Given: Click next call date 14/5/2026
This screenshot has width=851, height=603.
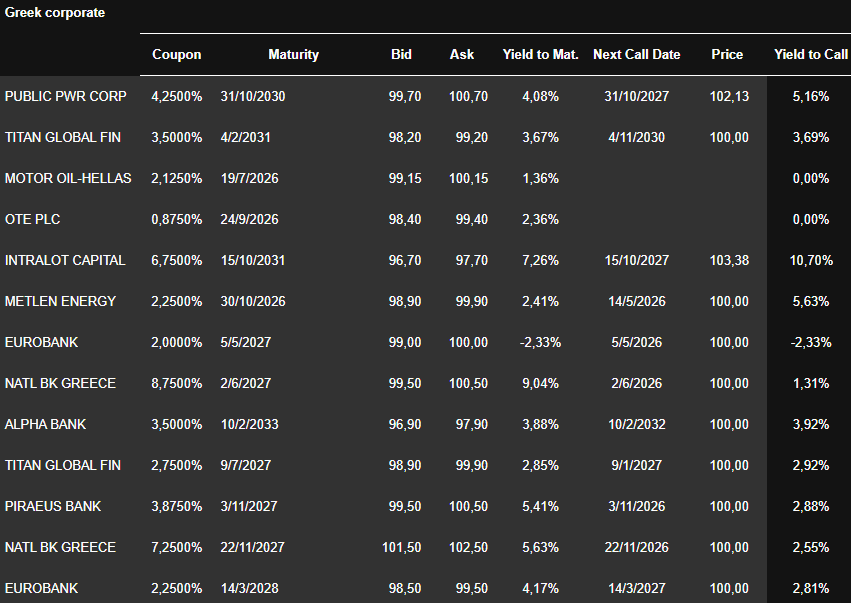Looking at the screenshot, I should [637, 301].
